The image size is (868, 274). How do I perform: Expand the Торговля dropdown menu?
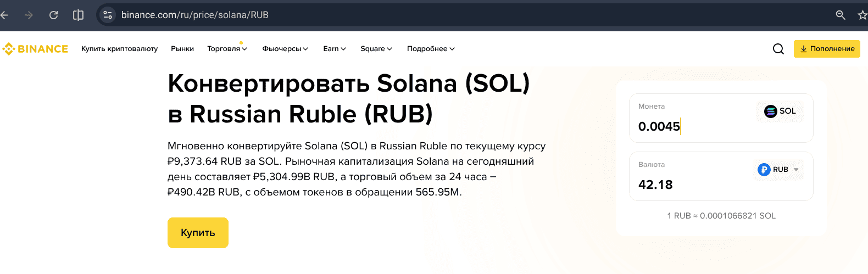click(x=227, y=49)
